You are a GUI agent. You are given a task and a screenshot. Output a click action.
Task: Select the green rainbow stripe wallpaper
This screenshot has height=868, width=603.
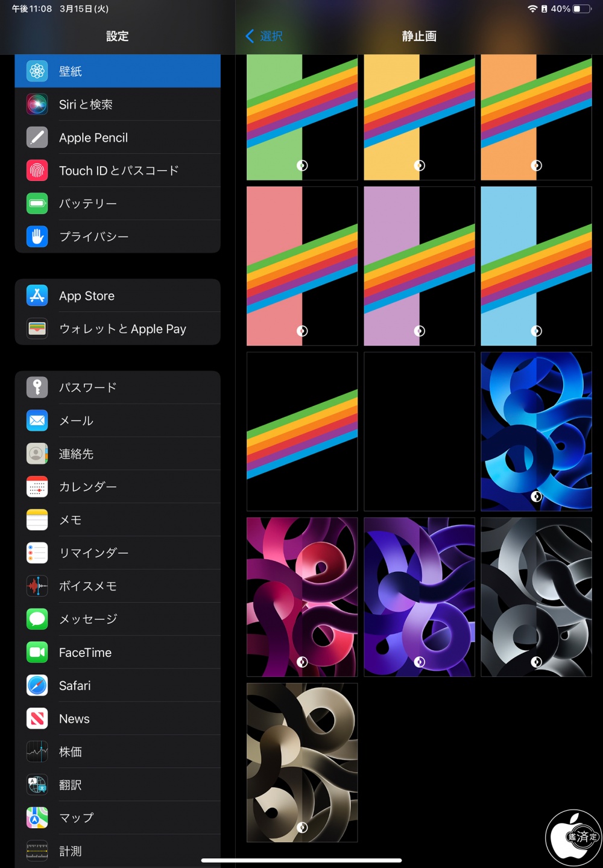[x=302, y=117]
